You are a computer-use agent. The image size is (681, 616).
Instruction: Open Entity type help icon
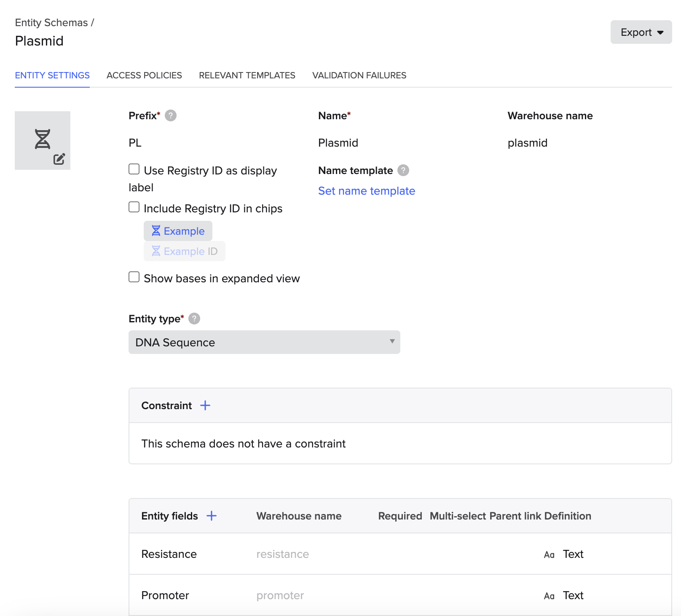click(x=194, y=319)
